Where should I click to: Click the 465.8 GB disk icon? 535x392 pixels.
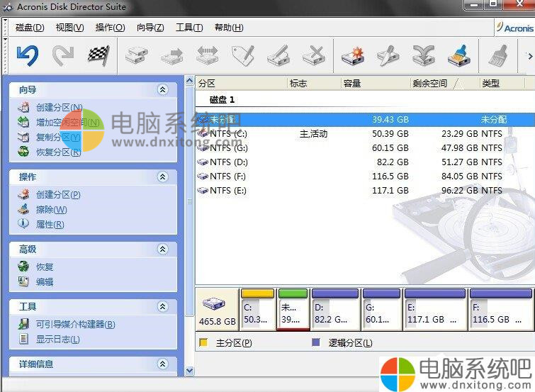tap(213, 303)
